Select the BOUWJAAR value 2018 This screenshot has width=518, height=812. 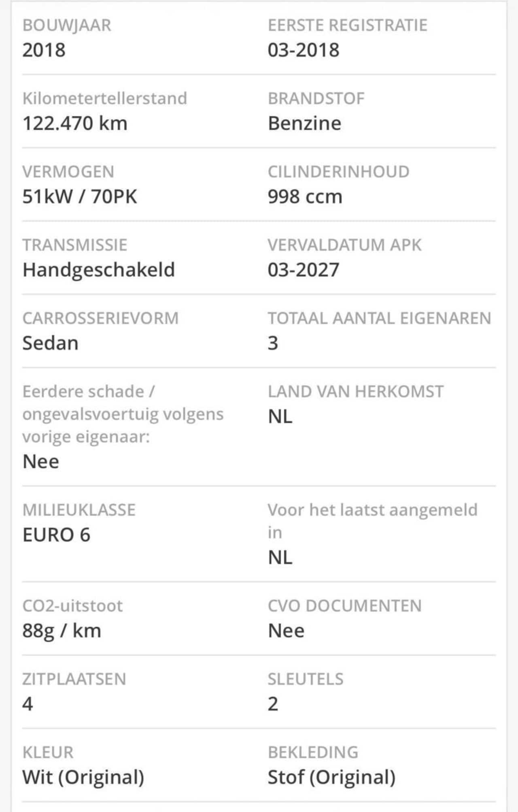tap(44, 50)
